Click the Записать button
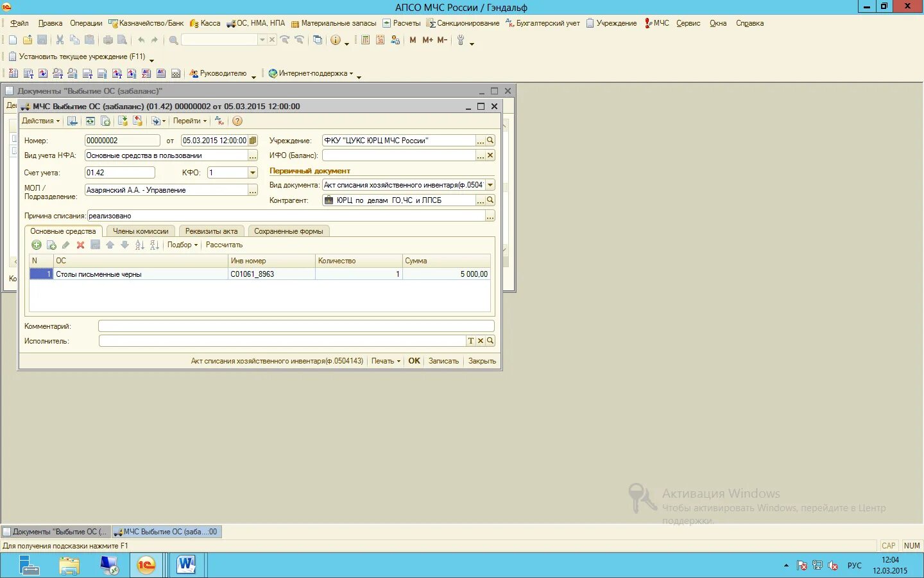This screenshot has width=924, height=578. click(x=443, y=361)
